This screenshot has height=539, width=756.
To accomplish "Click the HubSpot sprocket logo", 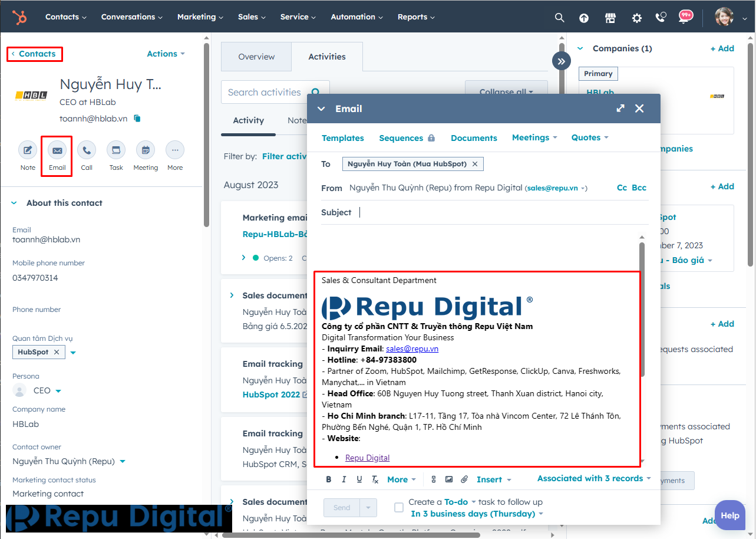I will (19, 17).
